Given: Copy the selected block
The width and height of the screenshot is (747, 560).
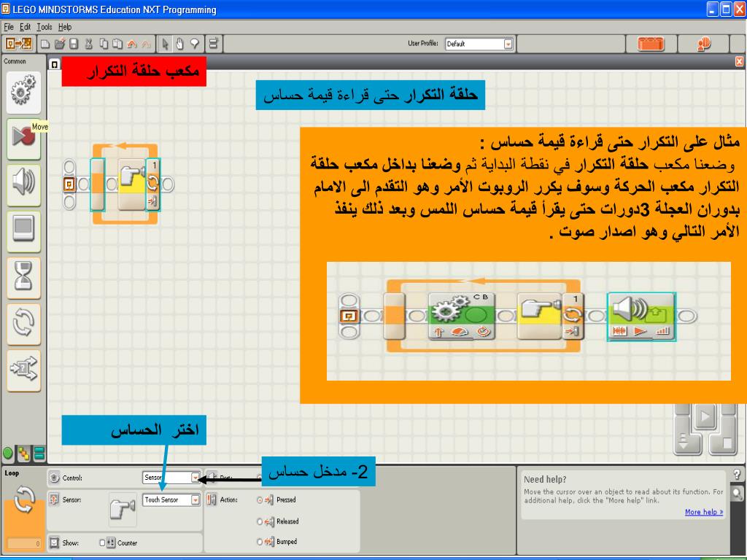Looking at the screenshot, I should pos(104,44).
